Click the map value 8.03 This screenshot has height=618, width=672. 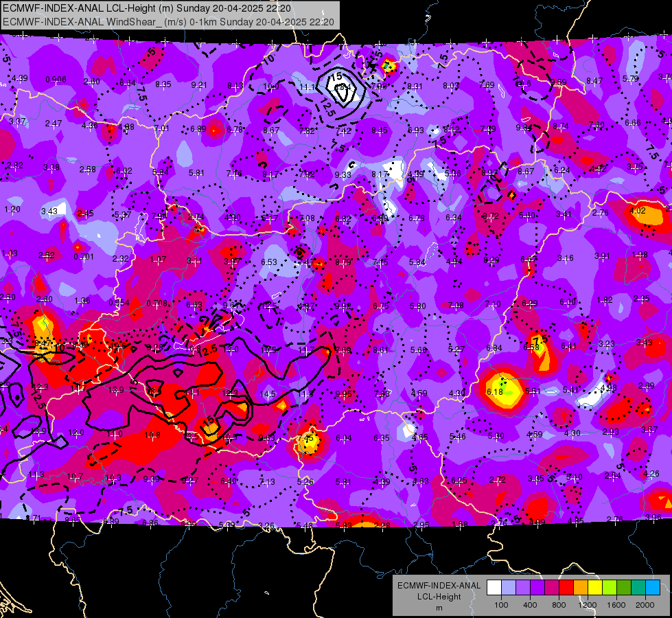pos(451,86)
